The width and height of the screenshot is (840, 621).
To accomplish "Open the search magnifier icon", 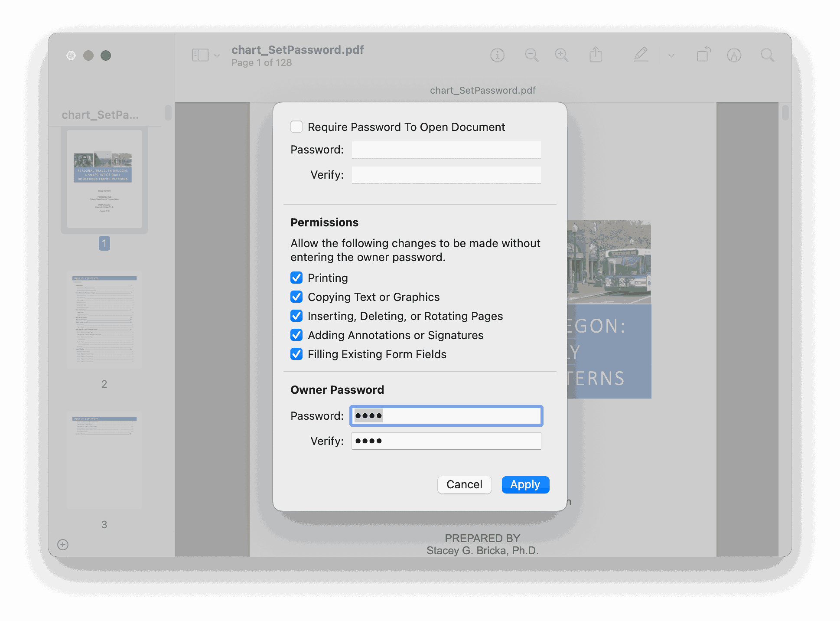I will (x=767, y=55).
